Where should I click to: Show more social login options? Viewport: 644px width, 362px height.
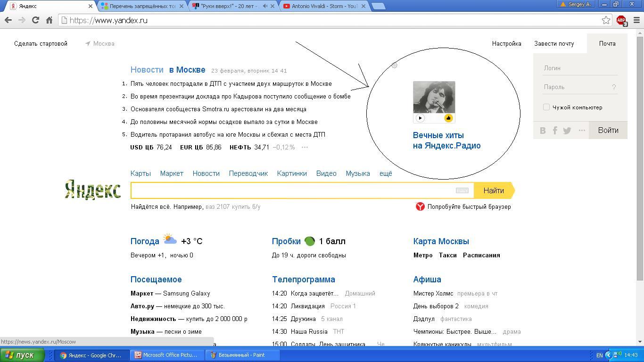(582, 131)
